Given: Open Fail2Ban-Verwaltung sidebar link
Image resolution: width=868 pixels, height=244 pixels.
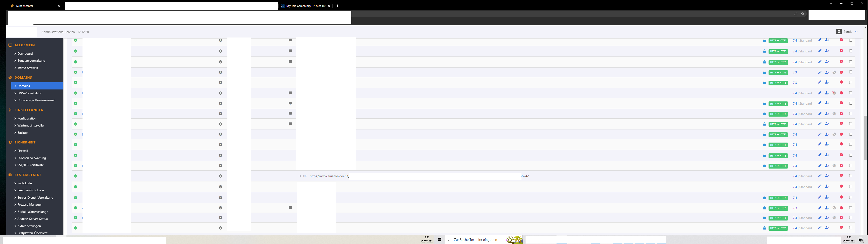Looking at the screenshot, I should [31, 158].
